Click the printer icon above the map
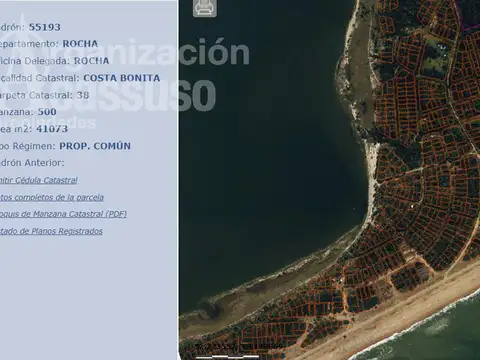 [205, 8]
